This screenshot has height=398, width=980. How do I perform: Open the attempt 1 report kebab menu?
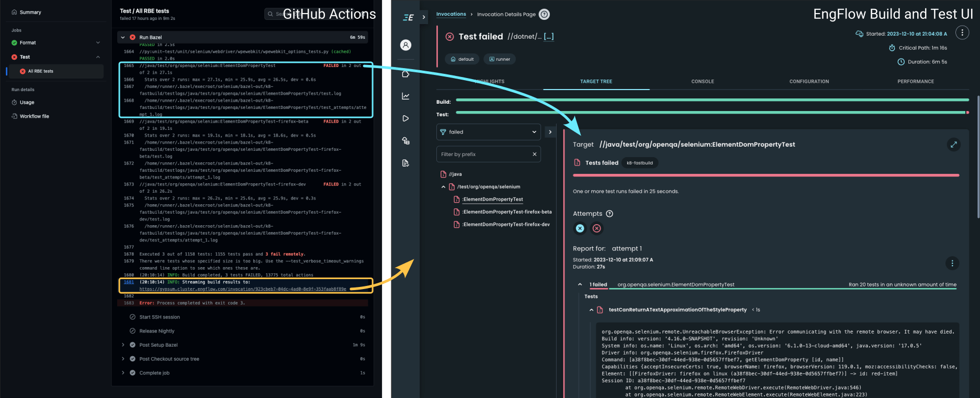click(x=952, y=263)
